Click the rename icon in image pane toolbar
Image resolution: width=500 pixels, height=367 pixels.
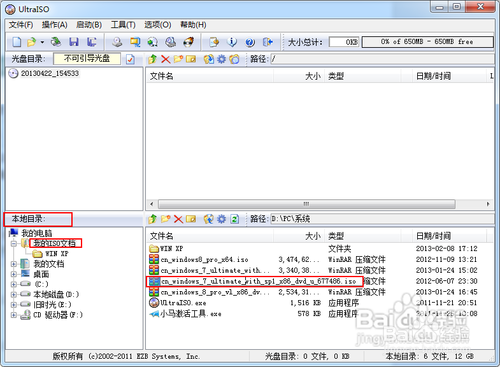click(x=191, y=59)
